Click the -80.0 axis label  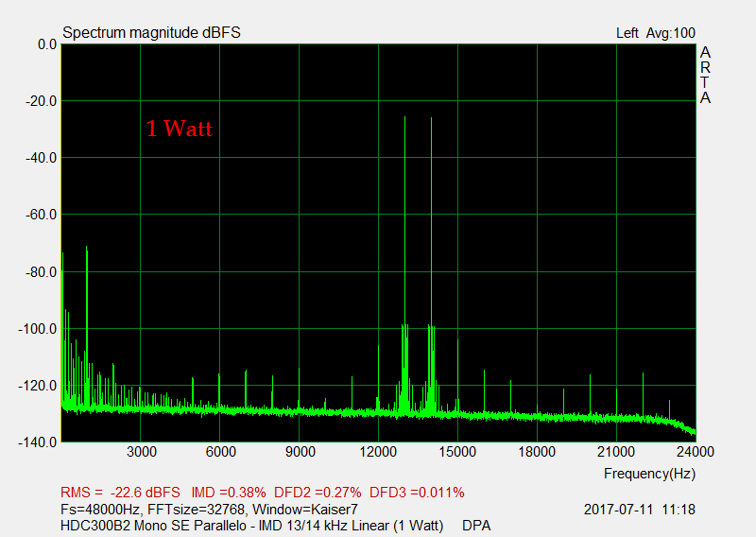tap(41, 272)
